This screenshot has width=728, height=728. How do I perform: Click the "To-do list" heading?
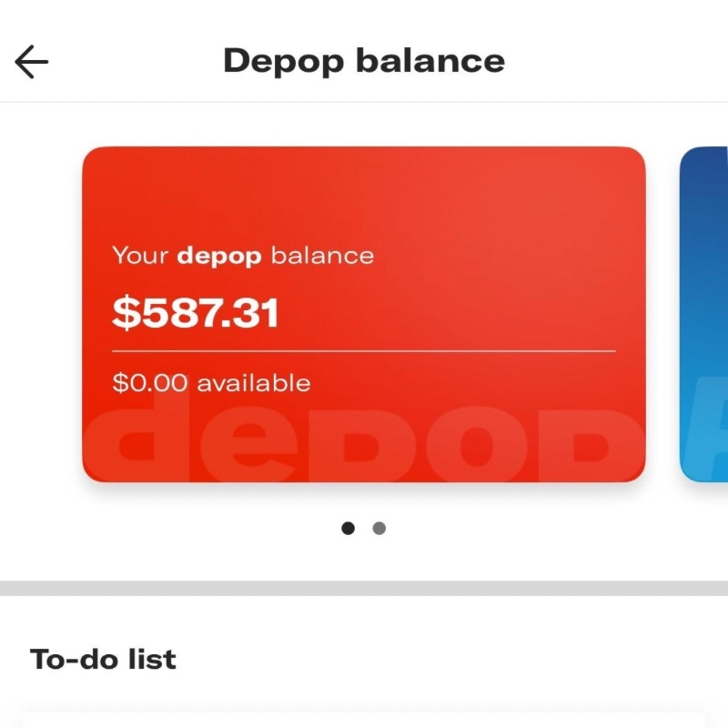pyautogui.click(x=103, y=659)
